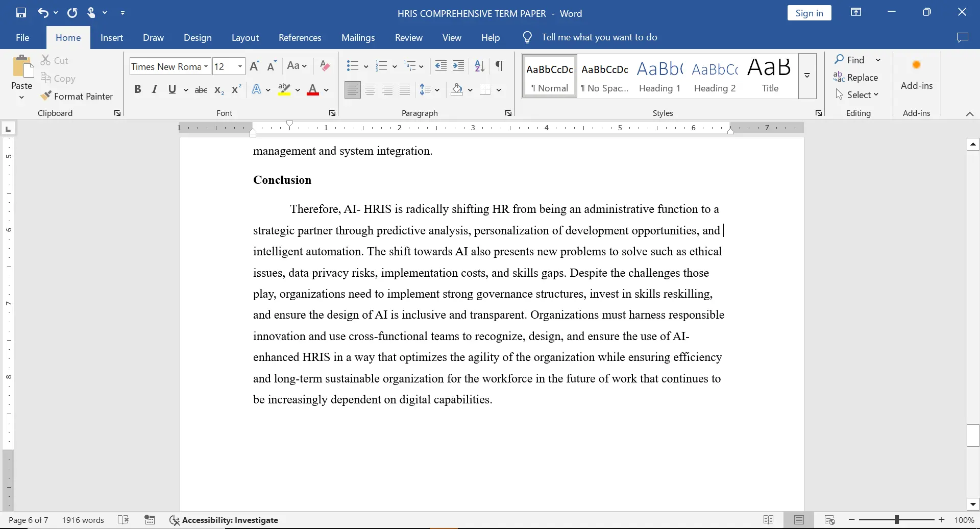Open Add-ins from the ribbon

(x=917, y=76)
